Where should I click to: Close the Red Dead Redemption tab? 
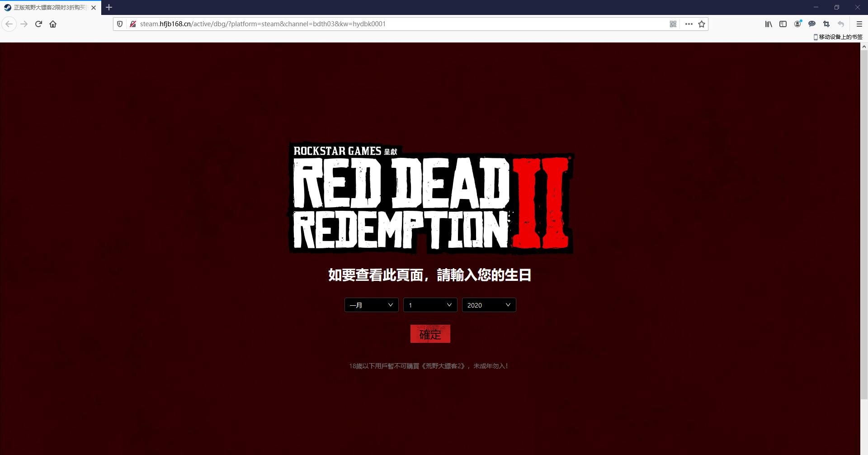(x=94, y=8)
